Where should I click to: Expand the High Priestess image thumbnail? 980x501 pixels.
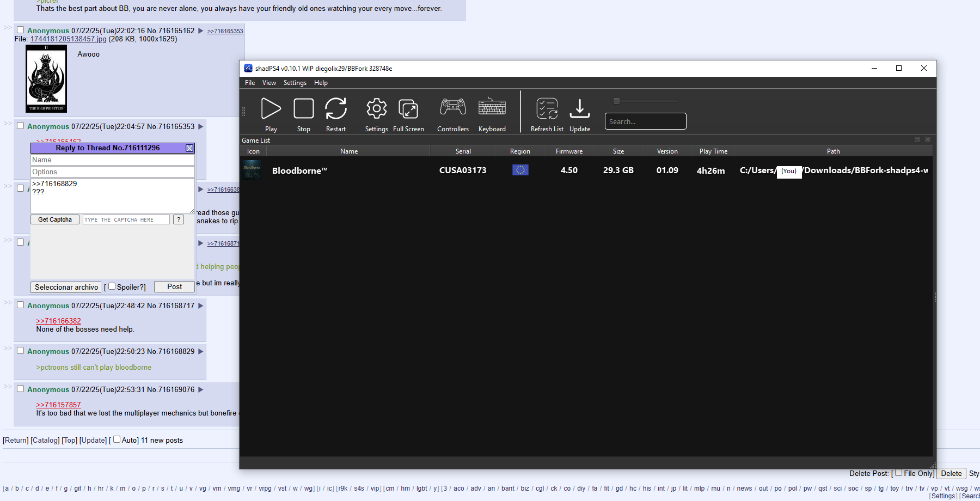tap(46, 79)
